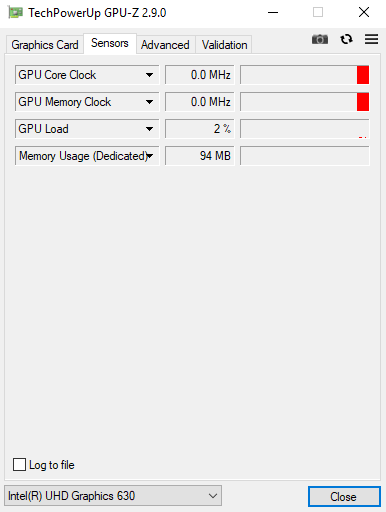Screen dimensions: 386x512
Task: Click the GPU Memory Clock history graph
Action: coord(305,102)
